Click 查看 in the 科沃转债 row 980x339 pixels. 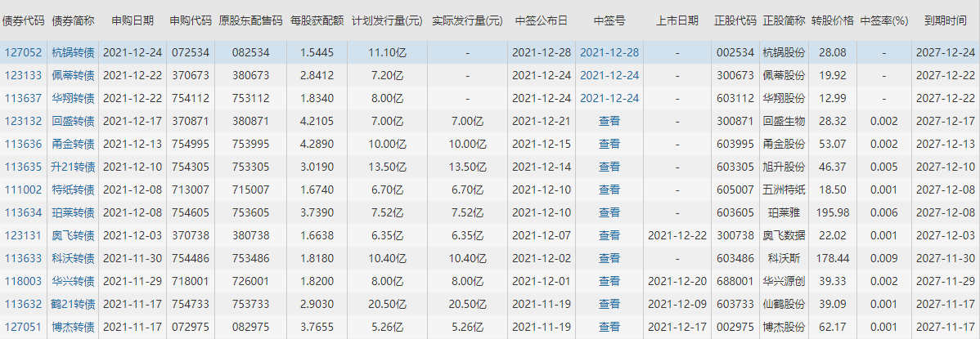click(609, 258)
